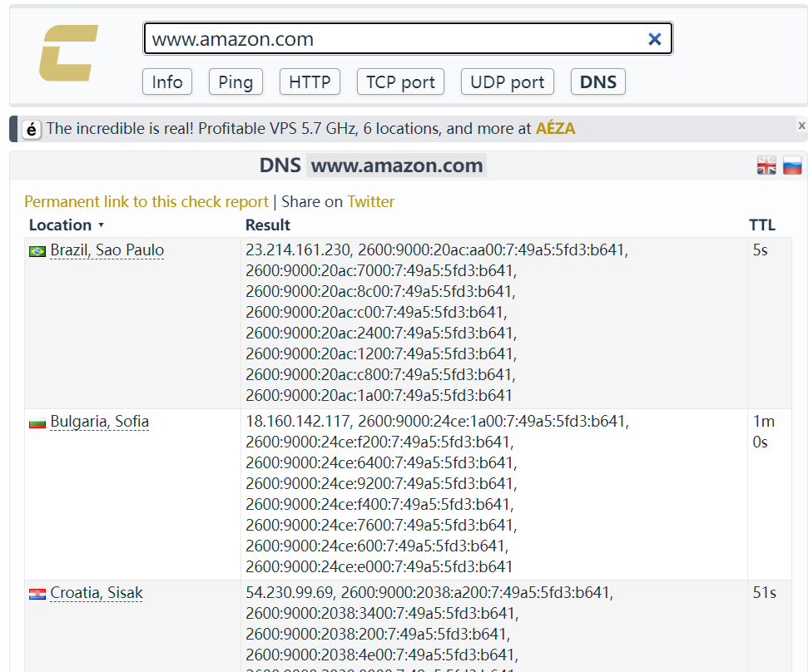
Task: Select address 2600:9000:20ac:c00:7:49a5:5fd3:b641
Action: coord(374,312)
